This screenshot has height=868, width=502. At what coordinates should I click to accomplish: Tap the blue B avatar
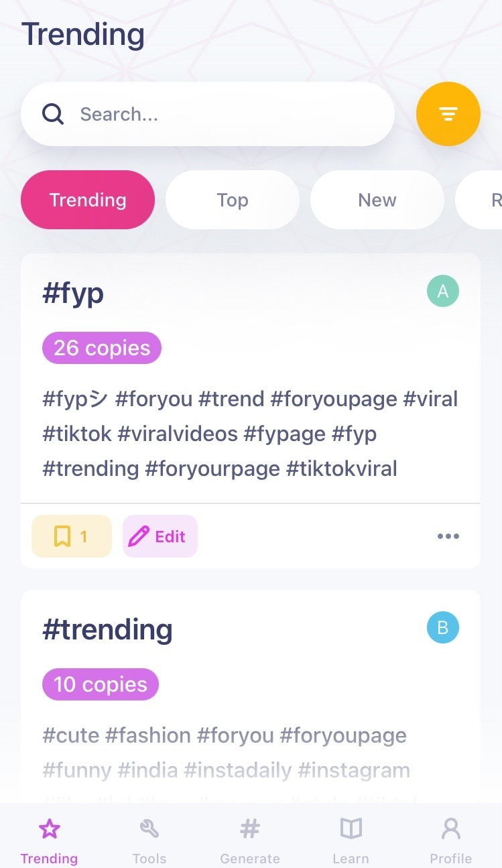pyautogui.click(x=442, y=627)
